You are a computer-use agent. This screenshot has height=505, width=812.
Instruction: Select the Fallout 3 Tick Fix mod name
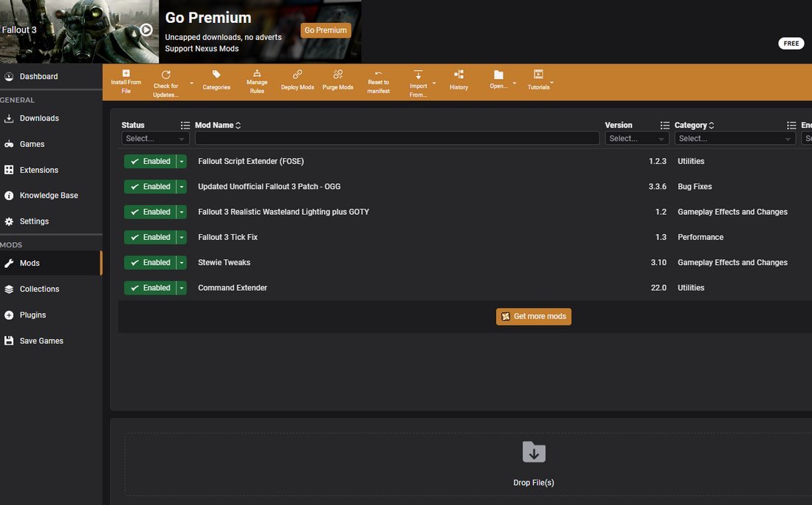tap(228, 237)
